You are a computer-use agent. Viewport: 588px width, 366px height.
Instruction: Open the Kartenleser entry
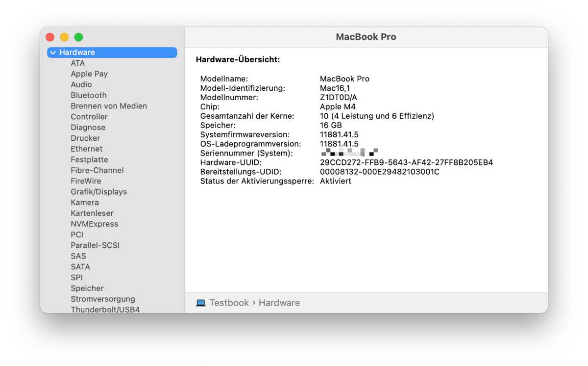click(x=92, y=213)
